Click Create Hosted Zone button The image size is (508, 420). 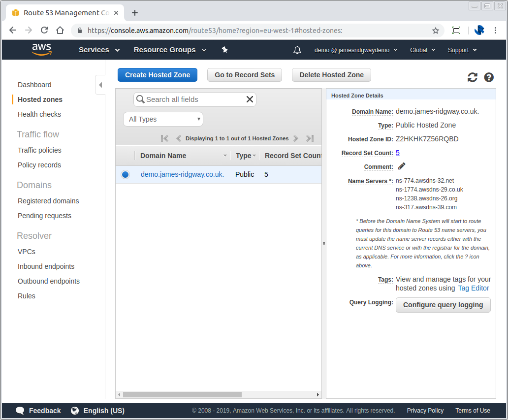tap(158, 75)
